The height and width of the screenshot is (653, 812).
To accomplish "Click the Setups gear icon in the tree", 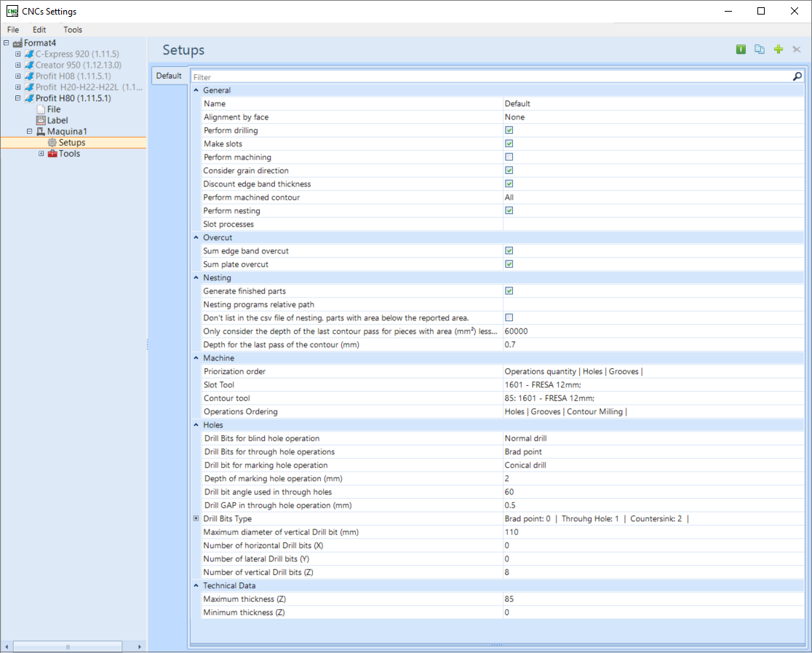I will [x=52, y=143].
